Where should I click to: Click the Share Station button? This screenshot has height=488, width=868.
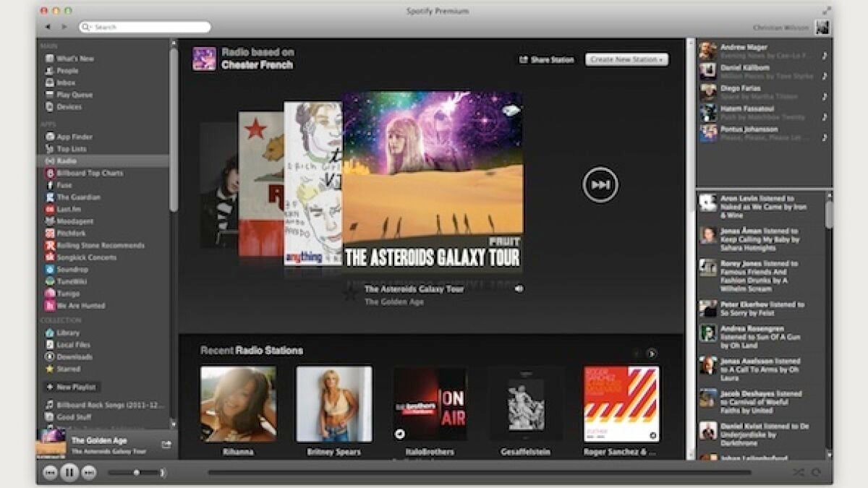pos(546,60)
